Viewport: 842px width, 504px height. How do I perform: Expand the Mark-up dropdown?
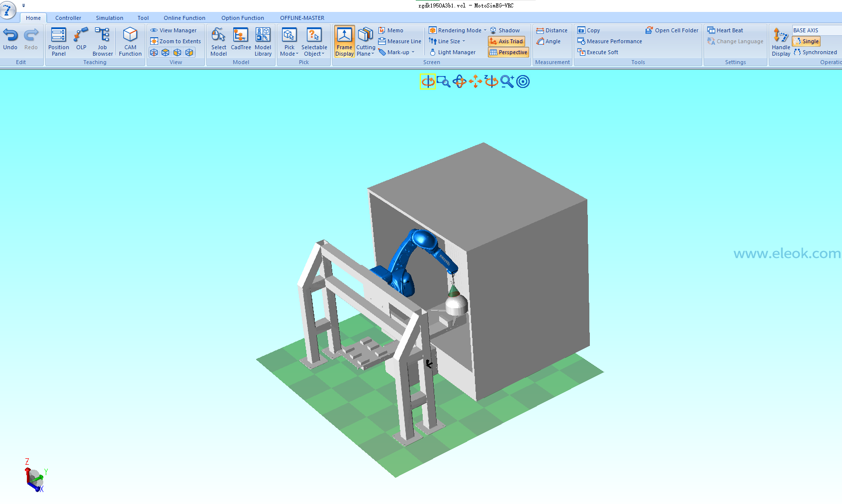click(x=396, y=52)
